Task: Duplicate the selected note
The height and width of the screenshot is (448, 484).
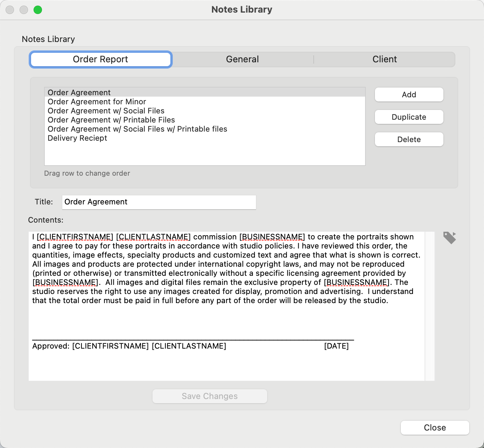Action: pos(409,117)
